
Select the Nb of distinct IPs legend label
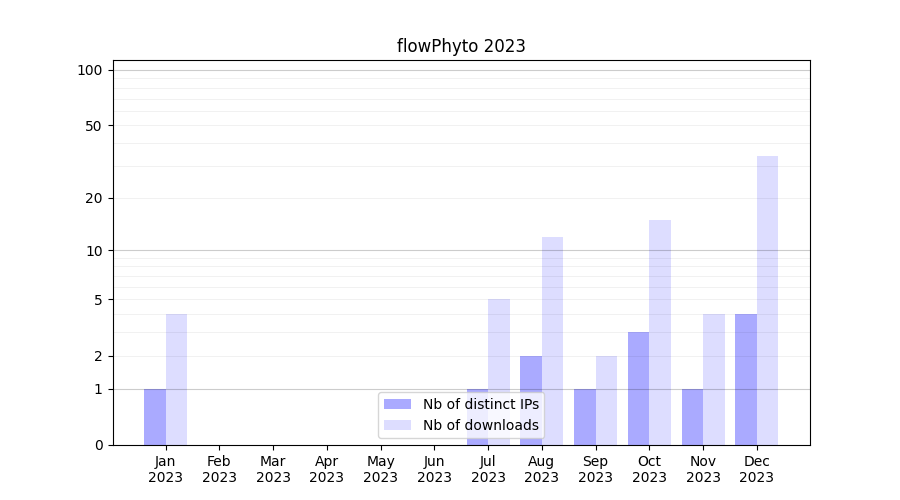click(480, 404)
